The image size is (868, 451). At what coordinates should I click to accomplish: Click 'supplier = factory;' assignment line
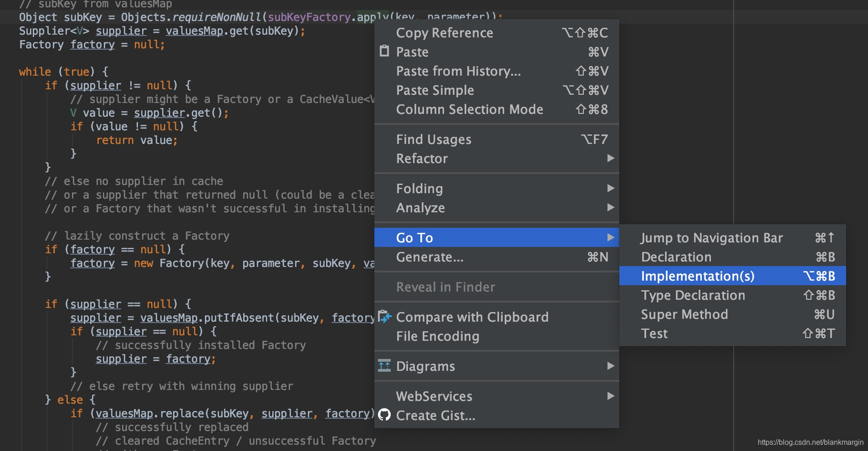(x=156, y=359)
